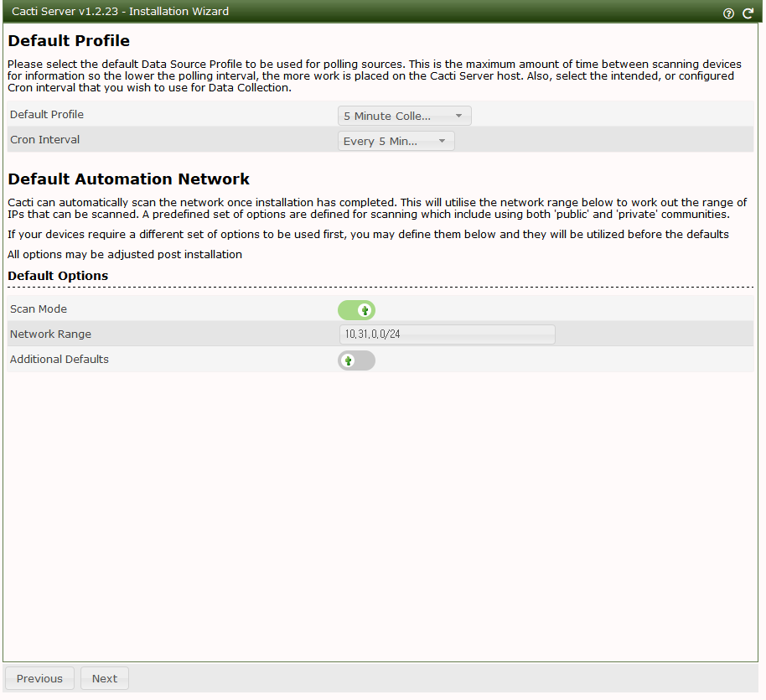Click the Cron Interval label
This screenshot has width=766, height=700.
point(45,139)
